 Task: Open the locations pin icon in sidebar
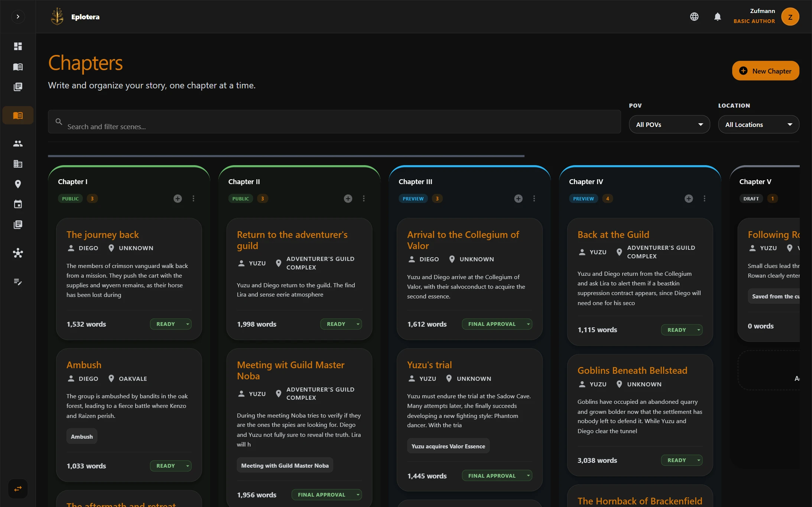pos(18,184)
